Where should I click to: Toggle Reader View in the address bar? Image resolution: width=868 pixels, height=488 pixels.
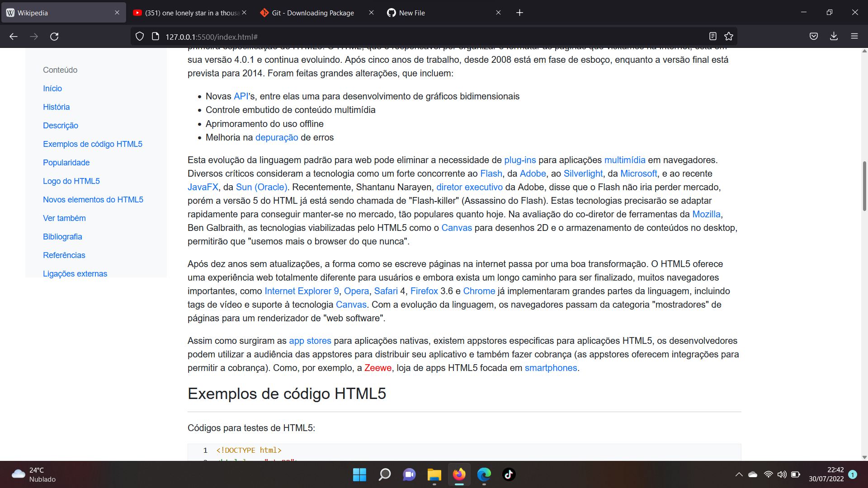click(713, 36)
